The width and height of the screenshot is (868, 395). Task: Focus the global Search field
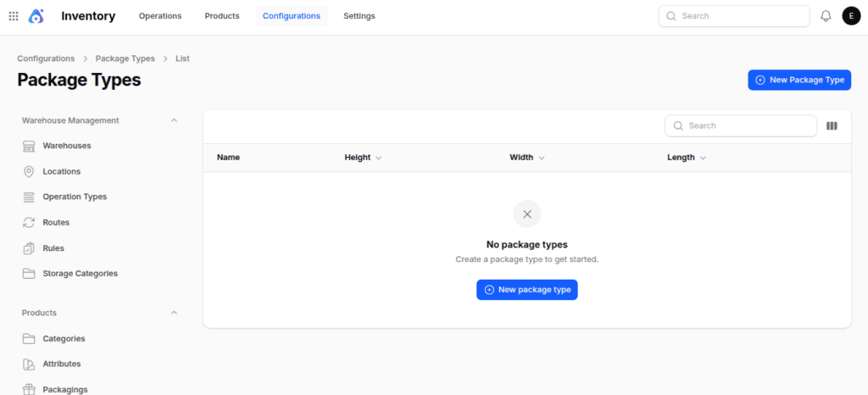click(734, 16)
